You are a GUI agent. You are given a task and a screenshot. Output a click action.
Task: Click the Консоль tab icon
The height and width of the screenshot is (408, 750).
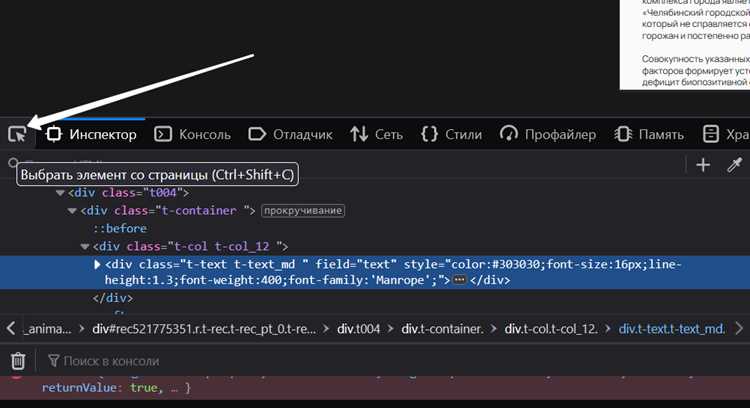click(x=163, y=134)
